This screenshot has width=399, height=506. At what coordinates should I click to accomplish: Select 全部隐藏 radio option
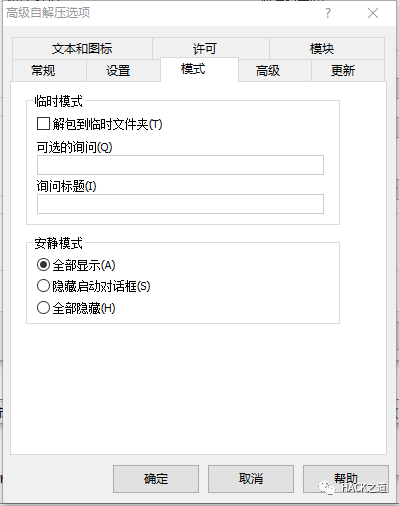[43, 308]
